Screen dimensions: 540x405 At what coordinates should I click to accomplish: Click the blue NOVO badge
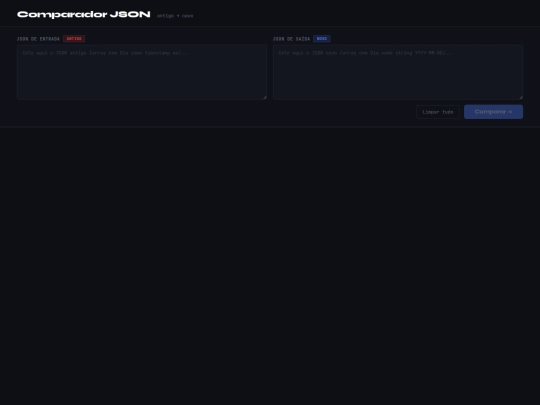coord(322,39)
